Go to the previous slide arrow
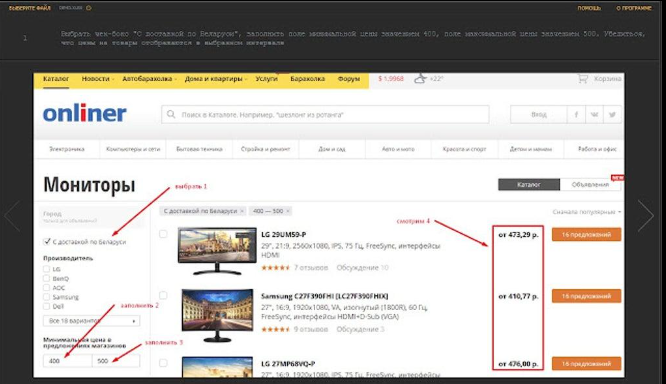The image size is (666, 384). pos(12,216)
